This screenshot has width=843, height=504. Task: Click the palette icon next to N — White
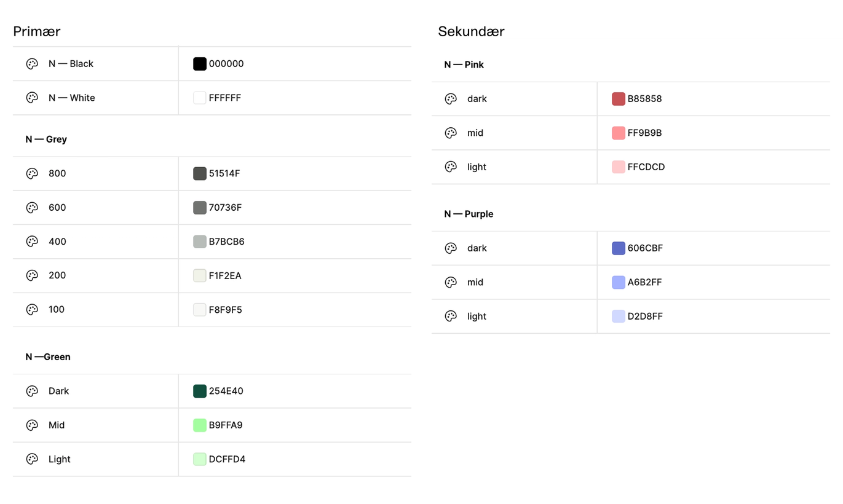(32, 98)
